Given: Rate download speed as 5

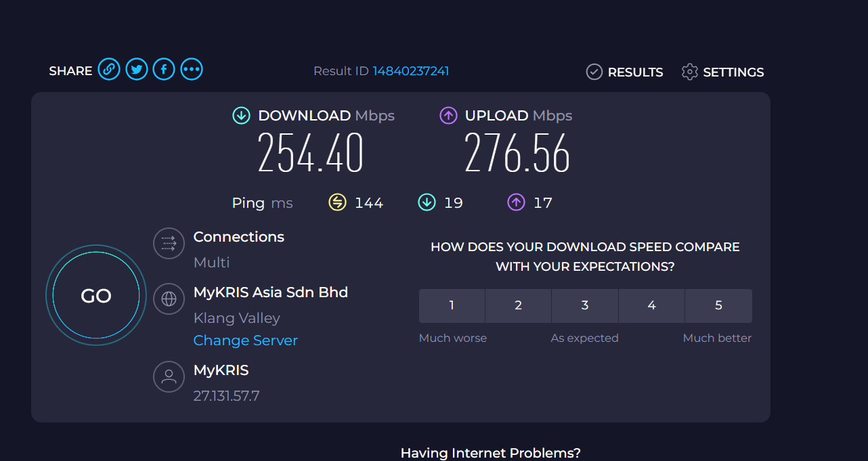Looking at the screenshot, I should (x=719, y=306).
